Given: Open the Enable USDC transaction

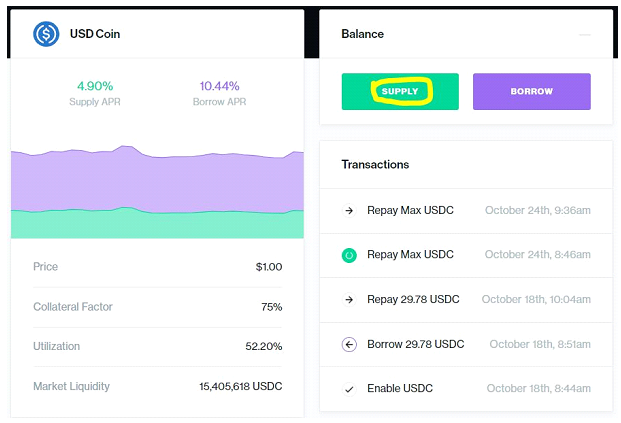Looking at the screenshot, I should pos(400,389).
